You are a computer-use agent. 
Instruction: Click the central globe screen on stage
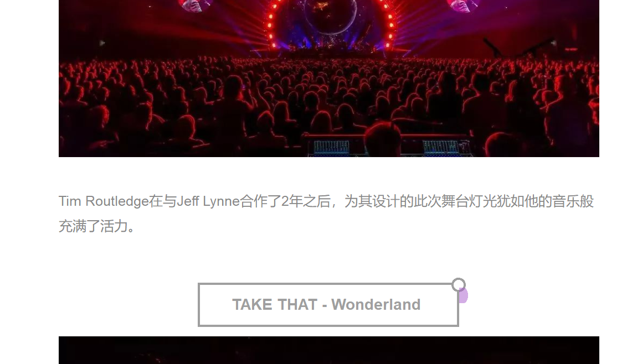[x=330, y=16]
